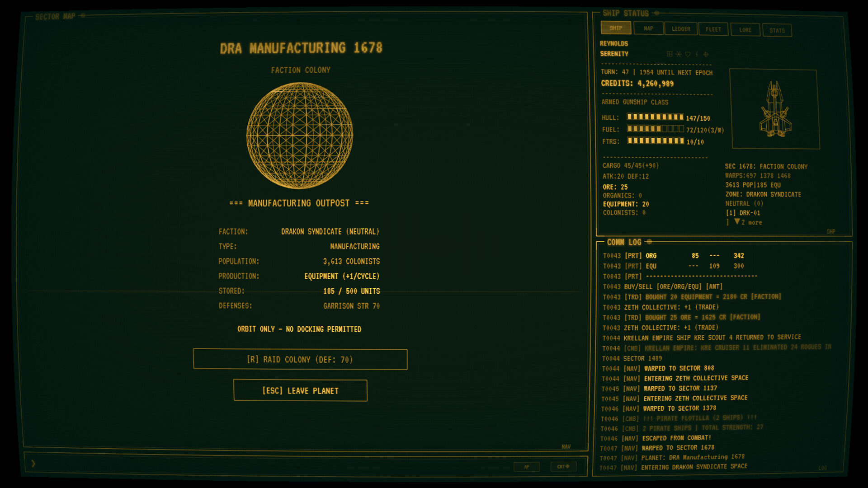The height and width of the screenshot is (488, 868).
Task: Click the grid module icon beside Serenity
Action: tap(670, 54)
